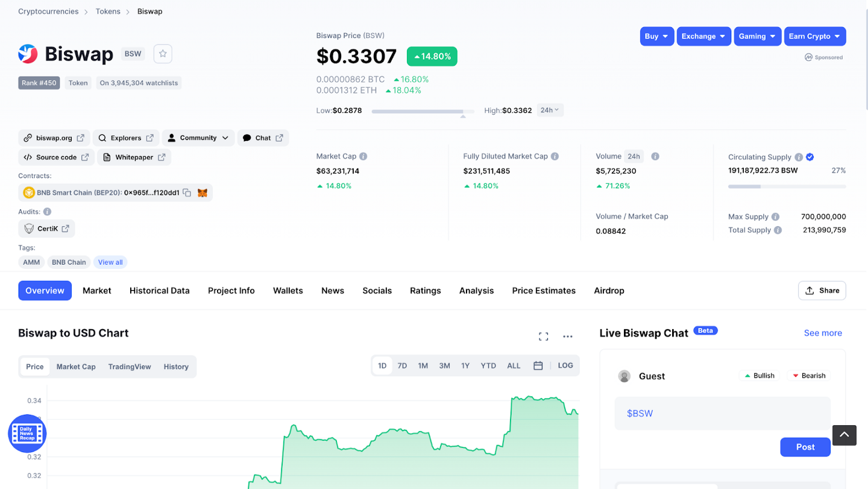This screenshot has width=868, height=489.
Task: Switch to the Market tab
Action: tap(97, 291)
